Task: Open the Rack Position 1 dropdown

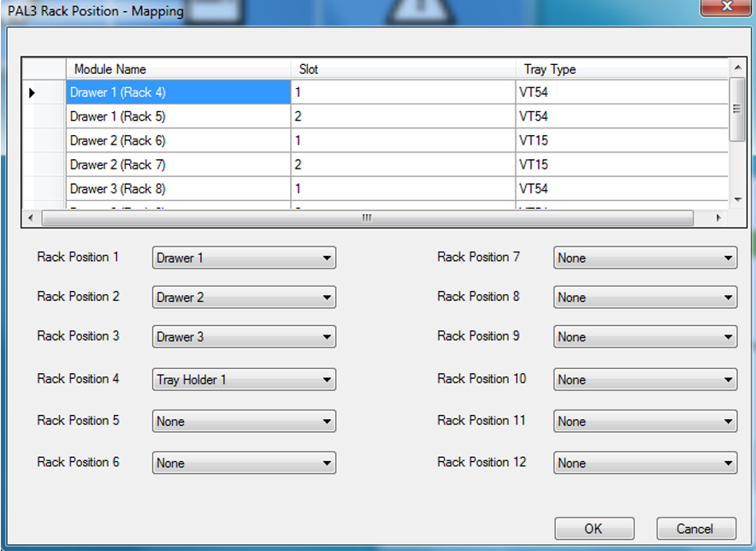Action: (244, 258)
